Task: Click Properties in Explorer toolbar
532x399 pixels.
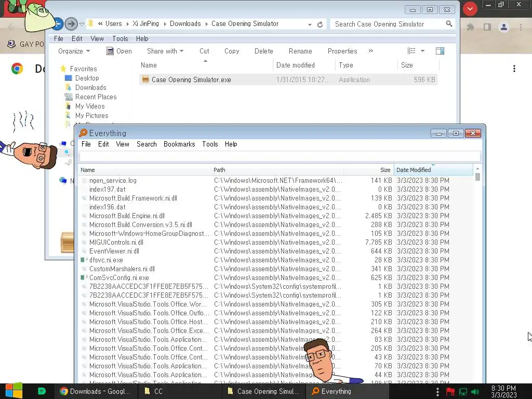Action: [342, 51]
